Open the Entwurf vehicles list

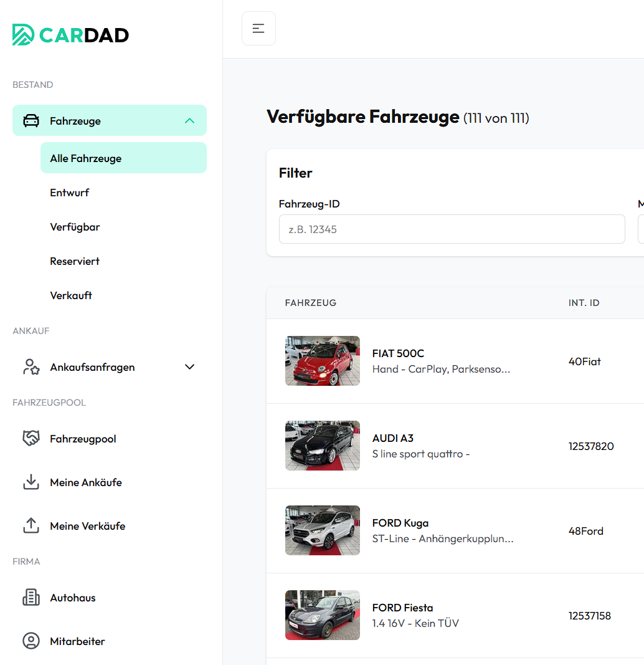tap(70, 193)
